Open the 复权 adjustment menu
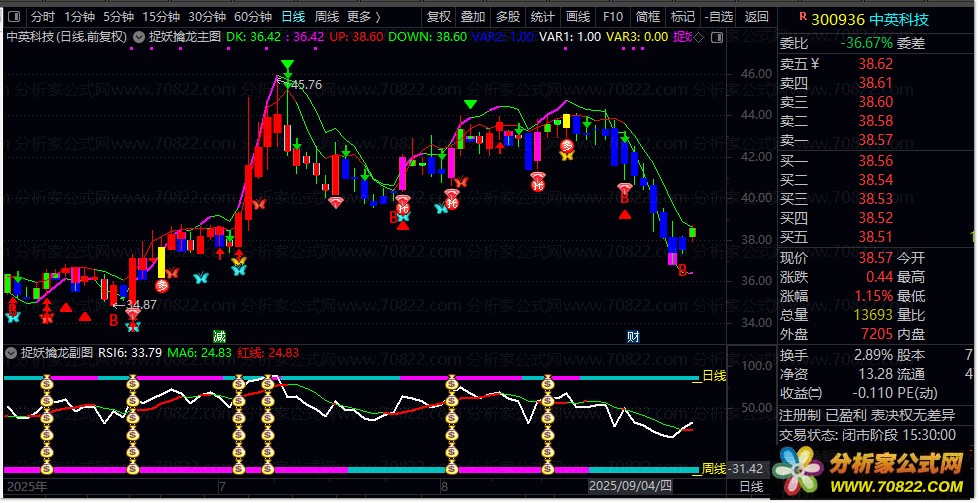The image size is (980, 503). point(439,17)
